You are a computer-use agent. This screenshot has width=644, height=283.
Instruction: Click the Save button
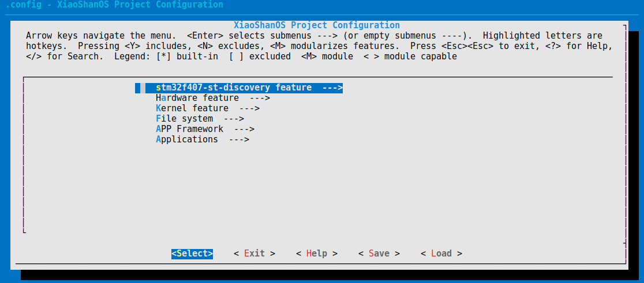379,254
